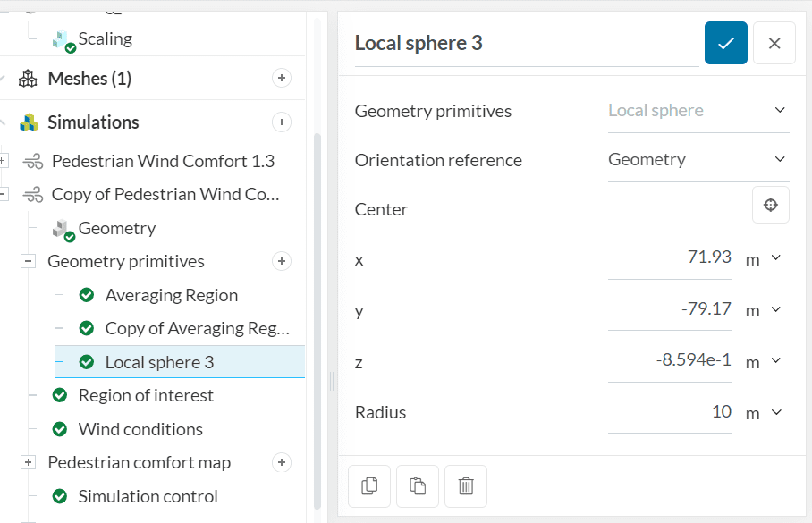Close the Local sphere 3 panel
This screenshot has width=812, height=523.
tap(774, 43)
